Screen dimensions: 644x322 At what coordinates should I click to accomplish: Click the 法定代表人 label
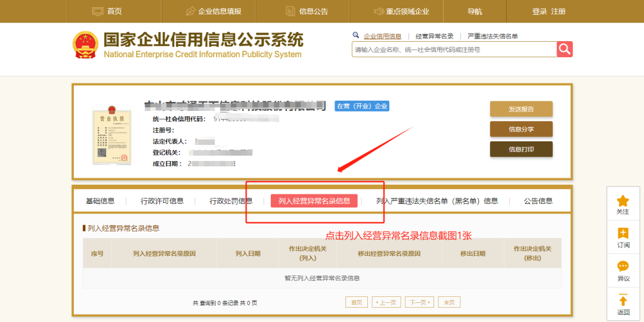point(169,141)
